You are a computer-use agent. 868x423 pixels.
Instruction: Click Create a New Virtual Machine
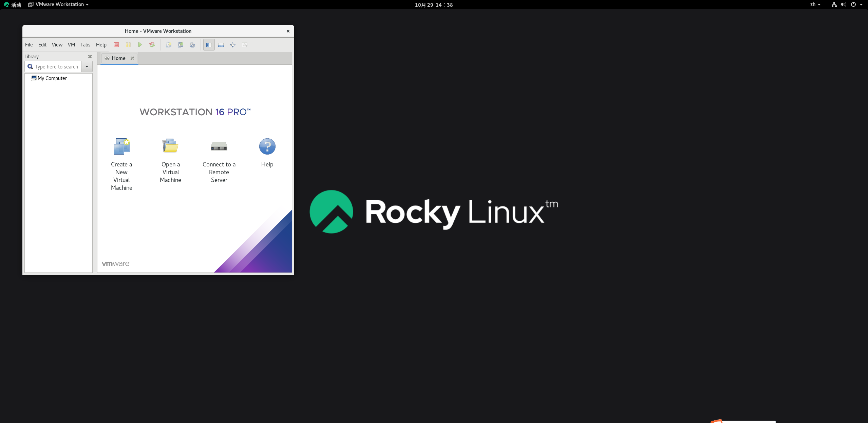pyautogui.click(x=121, y=146)
